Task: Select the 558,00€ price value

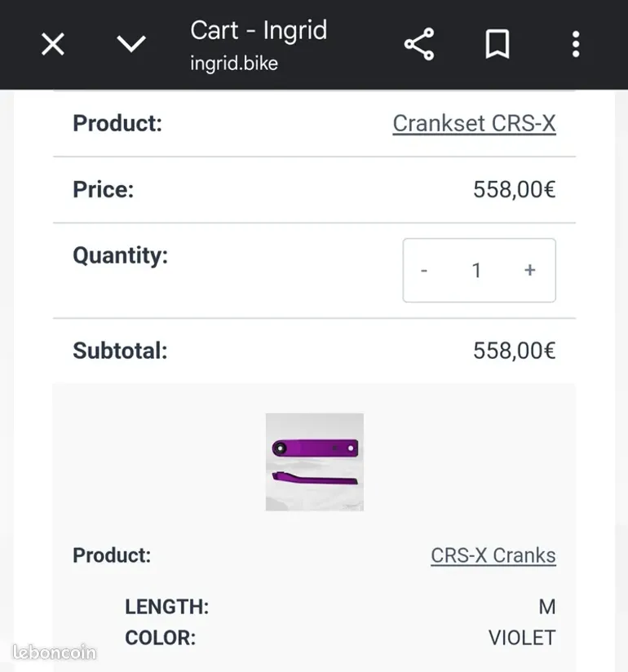Action: pos(515,190)
